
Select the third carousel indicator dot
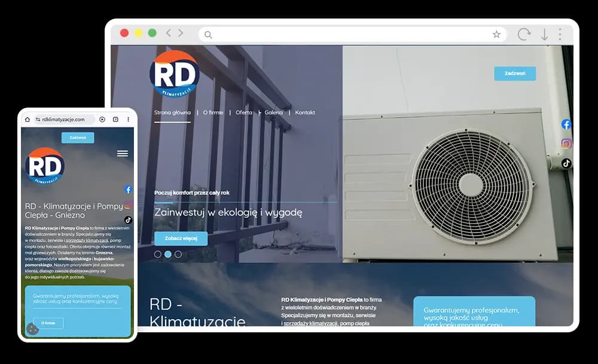click(177, 254)
